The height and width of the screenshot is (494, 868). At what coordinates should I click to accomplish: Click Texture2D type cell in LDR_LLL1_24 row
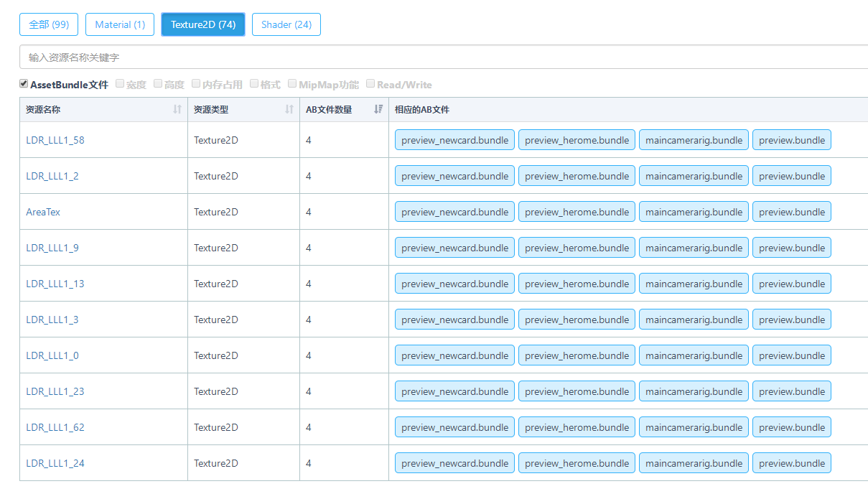pos(243,463)
